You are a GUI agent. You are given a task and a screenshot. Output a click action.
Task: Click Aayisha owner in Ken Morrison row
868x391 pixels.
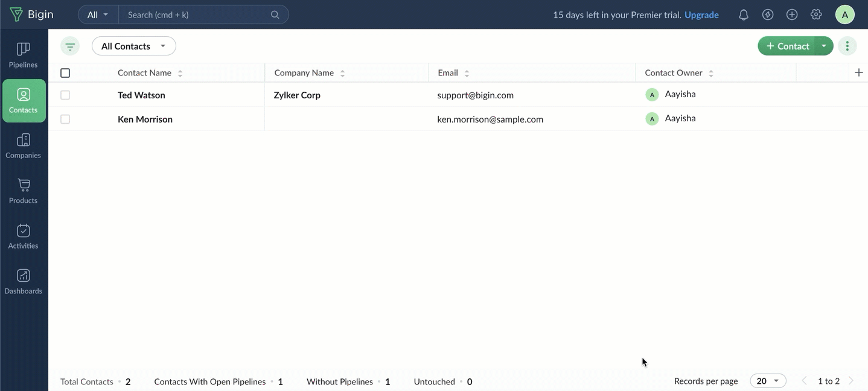pyautogui.click(x=680, y=118)
